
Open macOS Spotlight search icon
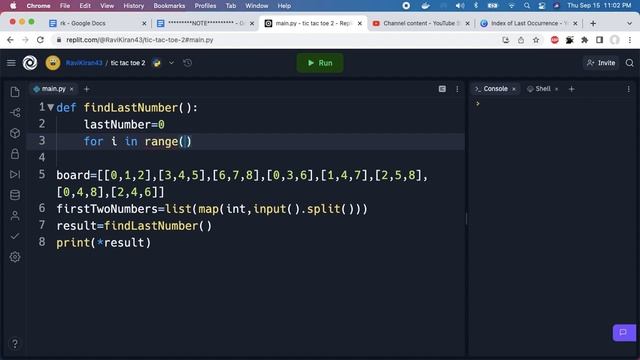coord(527,6)
